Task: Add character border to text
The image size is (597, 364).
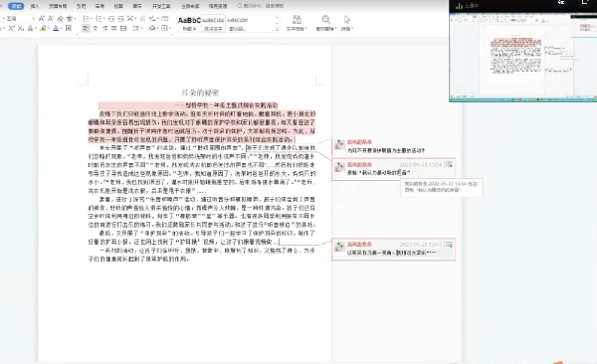Action: point(69,28)
